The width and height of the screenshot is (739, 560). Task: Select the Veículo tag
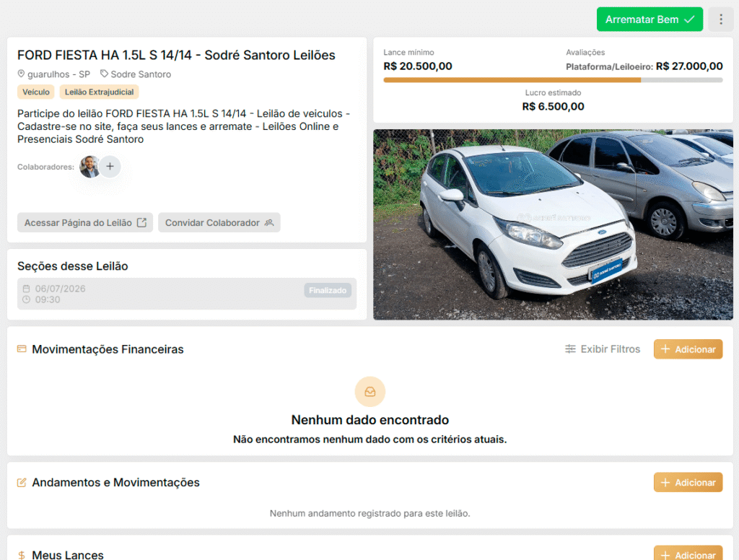[x=36, y=92]
